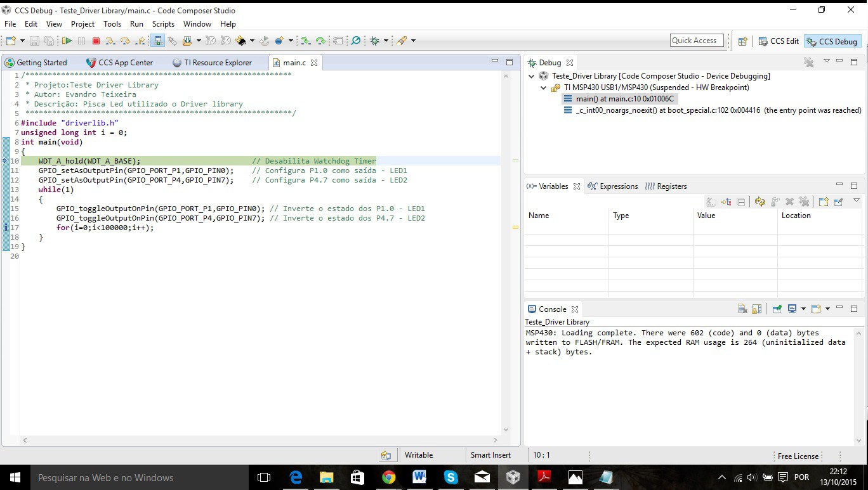The width and height of the screenshot is (868, 490).
Task: Select main() at main.c:10 stack frame
Action: coord(619,99)
